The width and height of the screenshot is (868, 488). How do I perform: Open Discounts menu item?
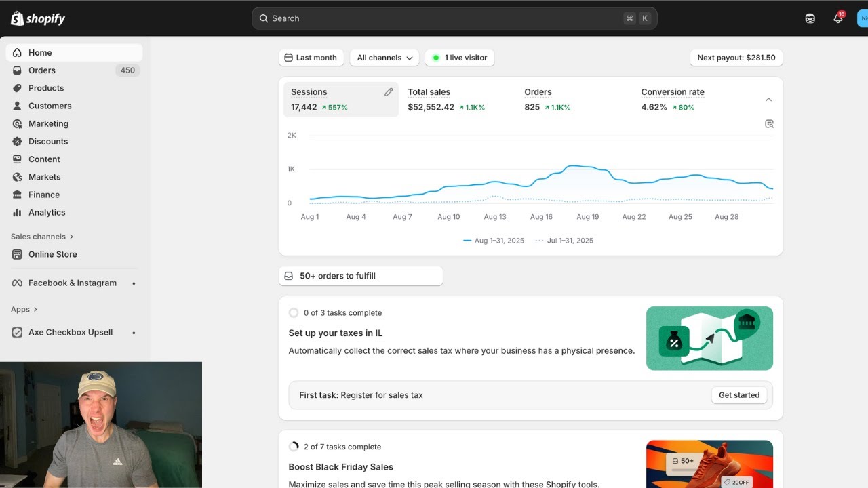(x=74, y=141)
